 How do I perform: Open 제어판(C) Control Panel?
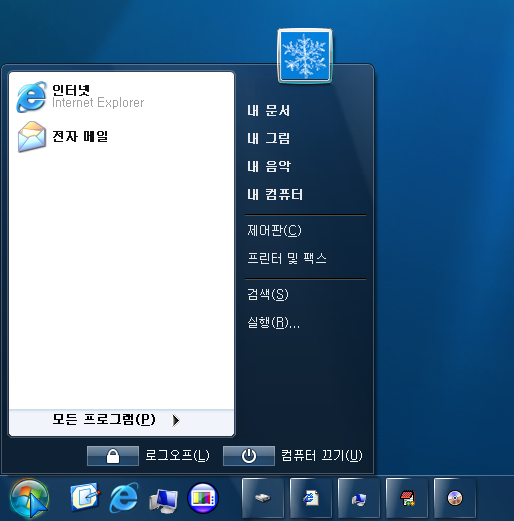(x=274, y=230)
